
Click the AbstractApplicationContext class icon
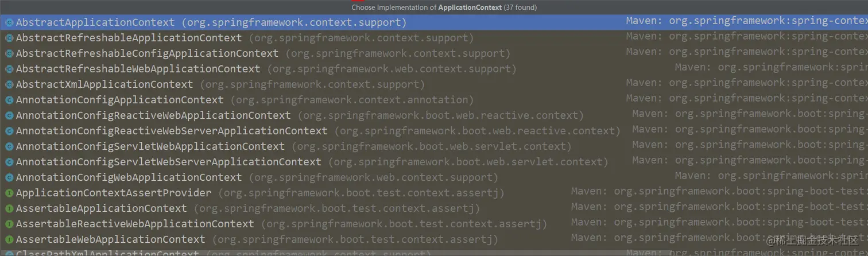coord(9,23)
